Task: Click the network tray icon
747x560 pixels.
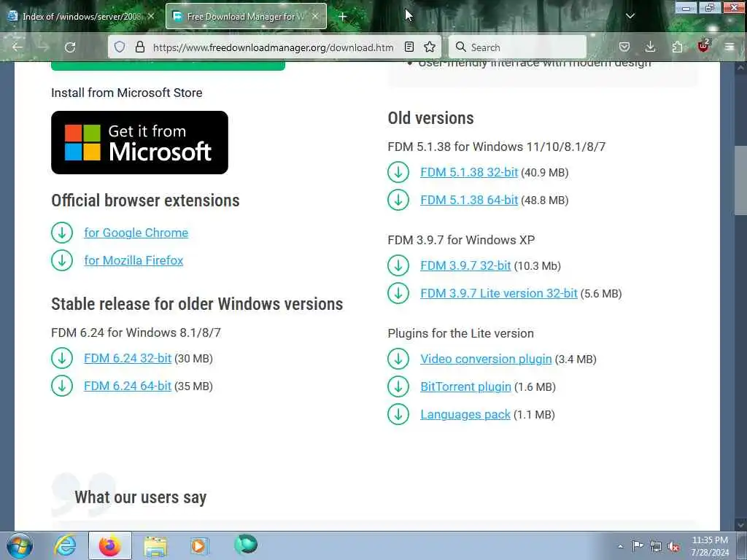Action: (656, 546)
